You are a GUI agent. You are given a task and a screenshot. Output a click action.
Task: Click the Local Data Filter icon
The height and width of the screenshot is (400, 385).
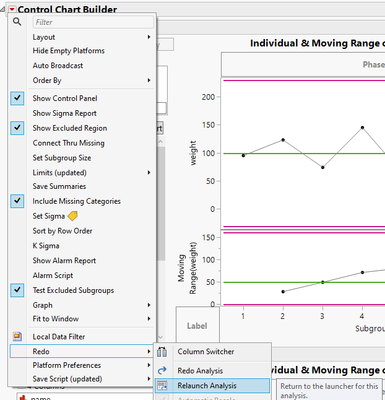point(17,336)
